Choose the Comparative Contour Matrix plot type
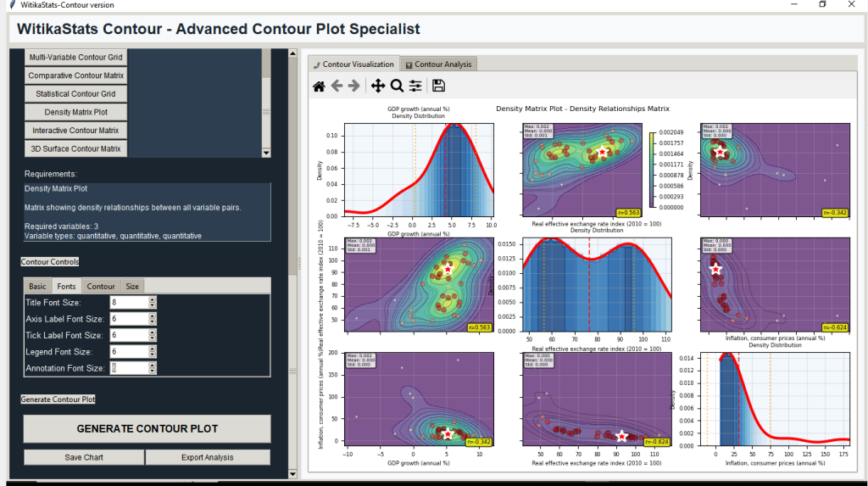 point(75,75)
